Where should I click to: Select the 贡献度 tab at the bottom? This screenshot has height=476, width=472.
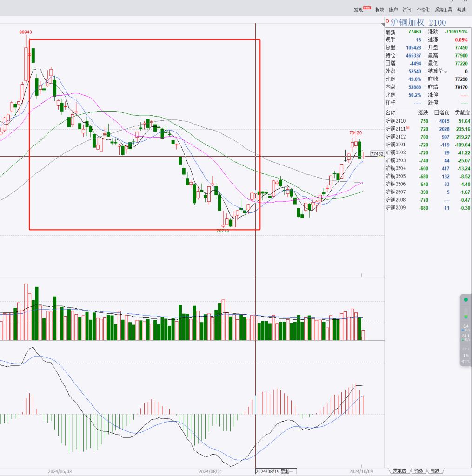[399, 471]
